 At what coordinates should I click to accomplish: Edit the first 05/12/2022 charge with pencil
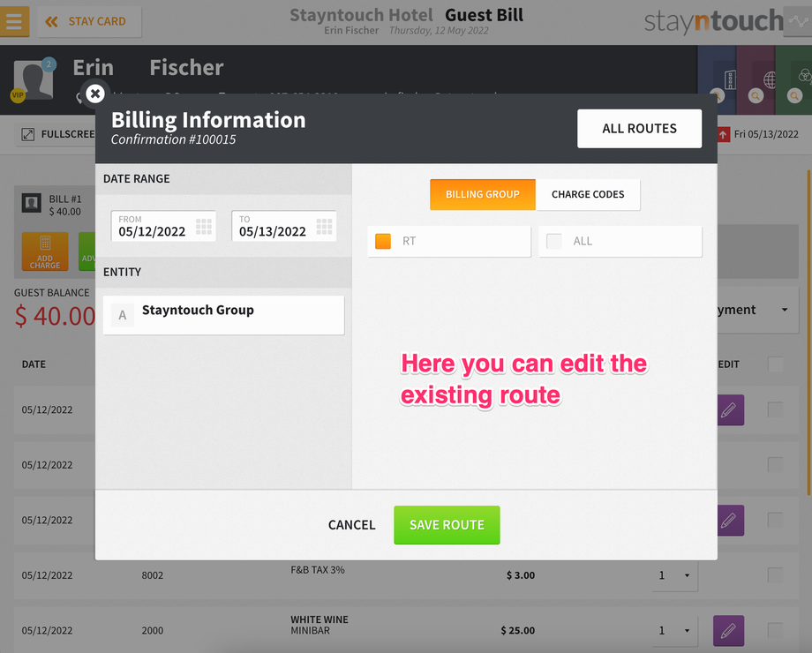[730, 410]
